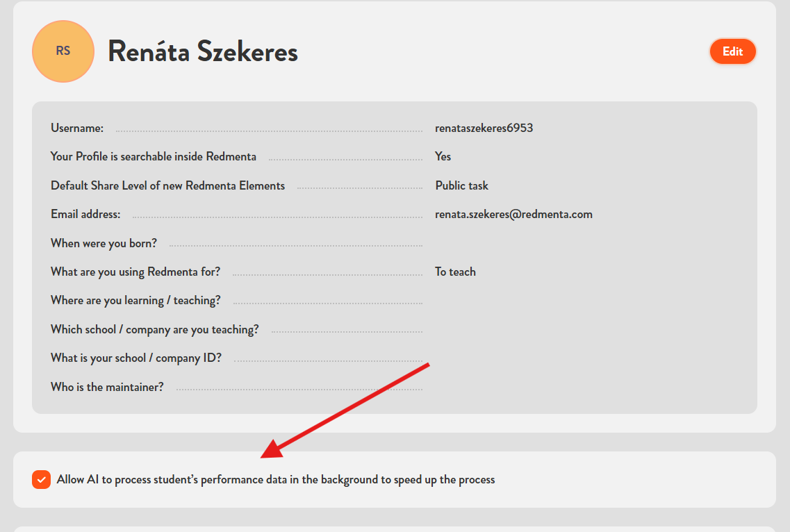Image resolution: width=790 pixels, height=532 pixels.
Task: Click the RS profile avatar circle
Action: click(x=63, y=51)
